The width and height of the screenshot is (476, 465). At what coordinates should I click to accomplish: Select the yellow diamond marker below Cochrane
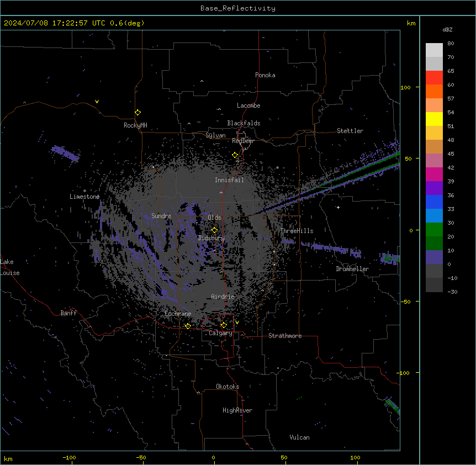(x=188, y=326)
